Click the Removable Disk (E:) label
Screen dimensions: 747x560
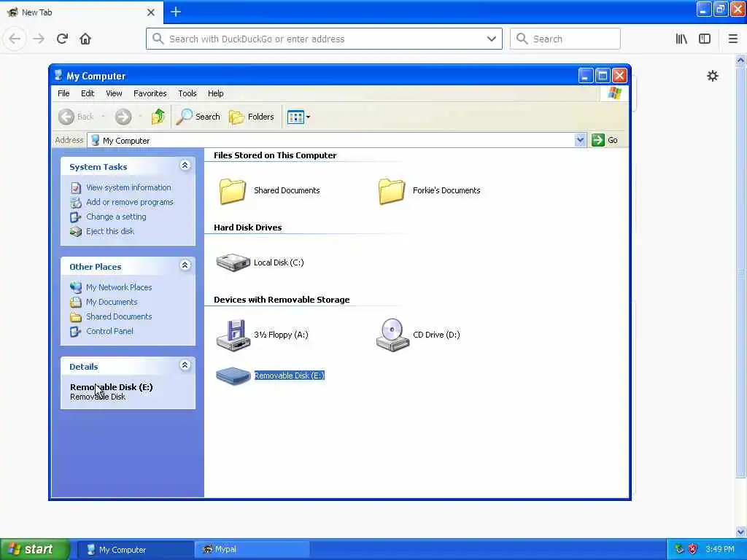tap(289, 376)
